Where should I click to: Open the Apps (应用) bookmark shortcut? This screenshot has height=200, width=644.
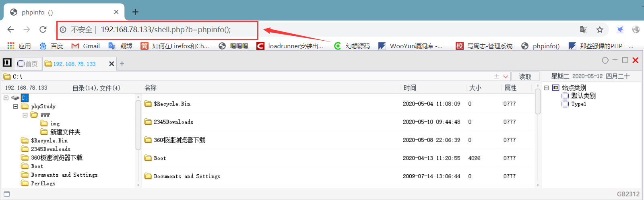[x=19, y=46]
